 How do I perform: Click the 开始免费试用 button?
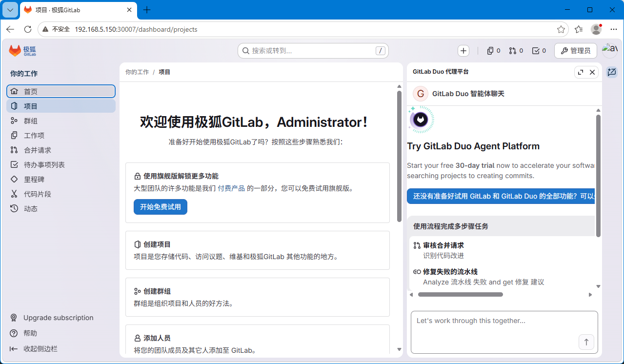pyautogui.click(x=161, y=207)
